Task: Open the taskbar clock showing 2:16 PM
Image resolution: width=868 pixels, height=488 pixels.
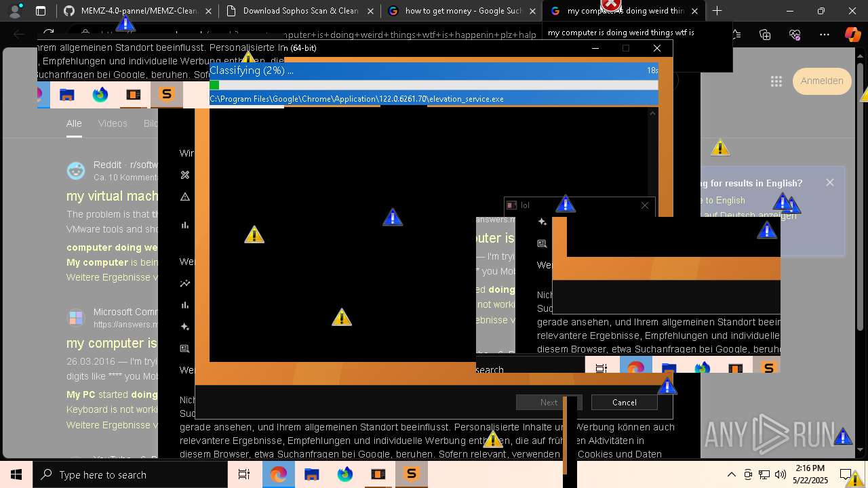Action: coord(810,474)
